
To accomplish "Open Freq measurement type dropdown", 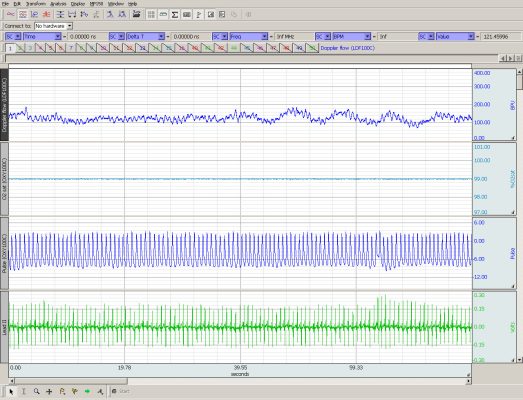I will [249, 36].
